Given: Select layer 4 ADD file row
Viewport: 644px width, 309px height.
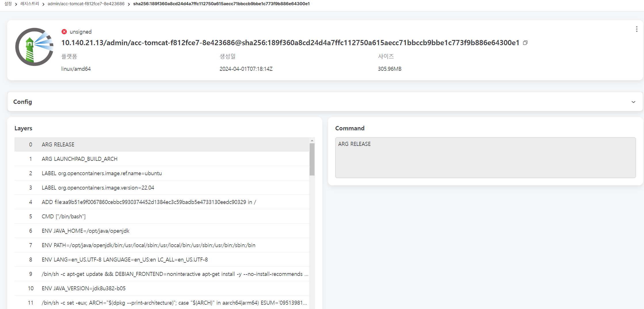Looking at the screenshot, I should coord(162,202).
